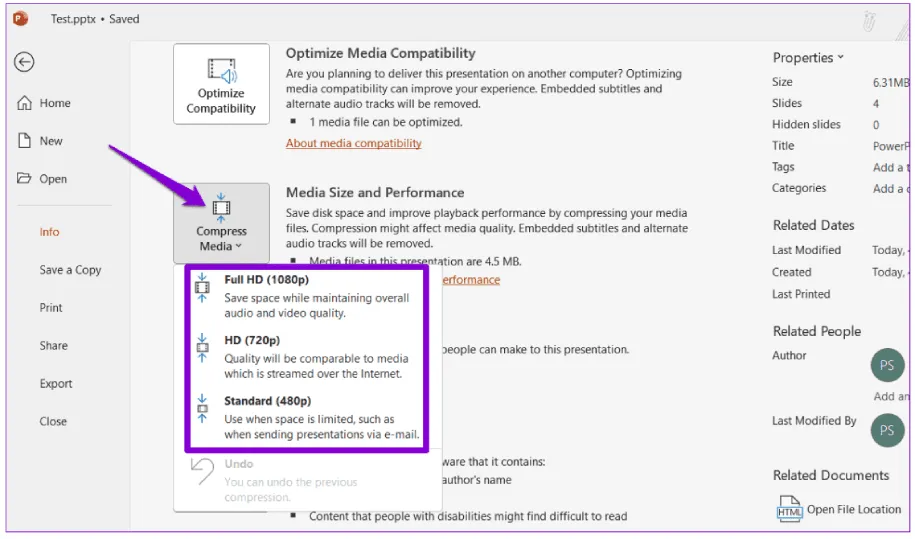915x539 pixels.
Task: Click the Optimize Compatibility media icon
Action: pos(221,72)
